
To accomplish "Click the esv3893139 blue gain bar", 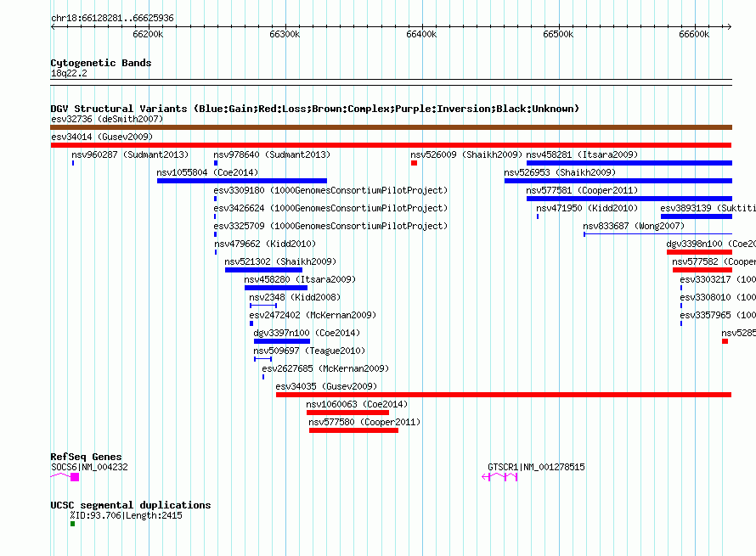I will (x=697, y=216).
